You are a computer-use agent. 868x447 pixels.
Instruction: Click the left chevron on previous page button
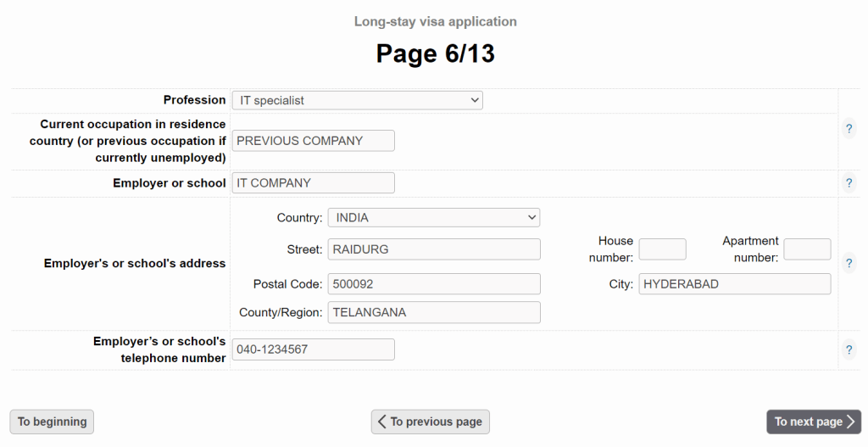382,422
